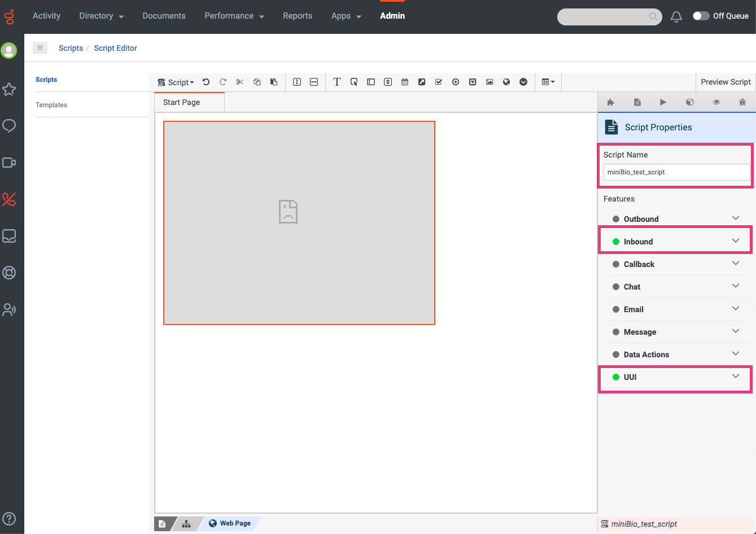Go to Scripts breadcrumb link

[x=71, y=48]
